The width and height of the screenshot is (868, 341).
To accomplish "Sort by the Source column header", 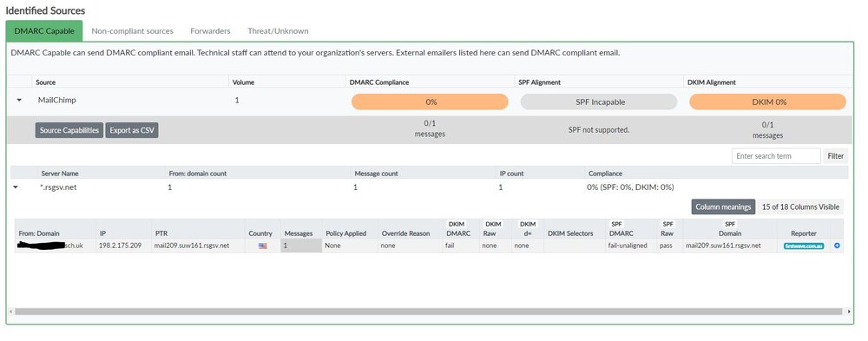I will pyautogui.click(x=46, y=82).
